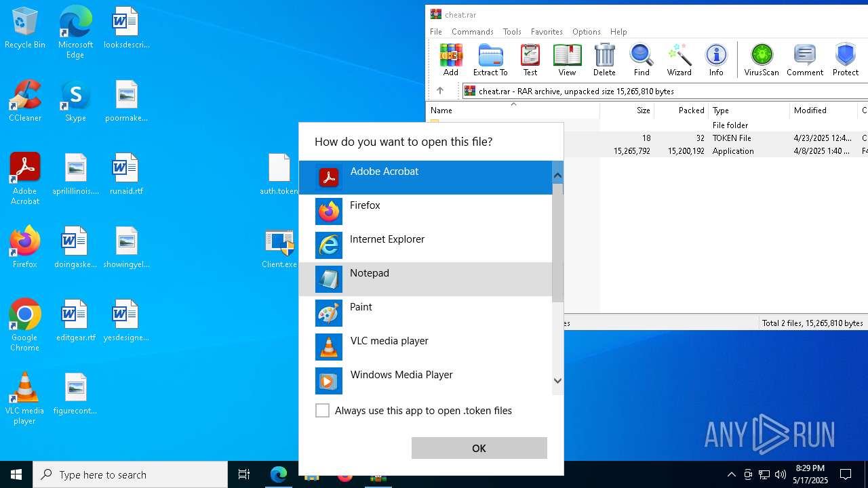The image size is (868, 488).
Task: Click the Windows Start button
Action: pos(16,474)
